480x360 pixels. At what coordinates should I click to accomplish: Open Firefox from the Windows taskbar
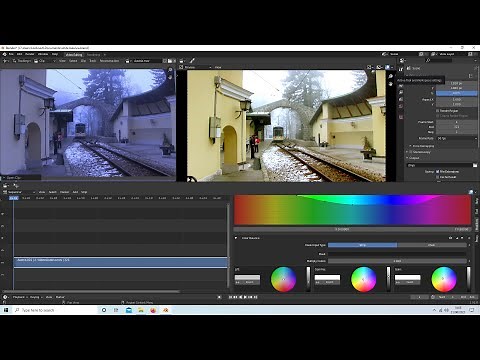point(153,310)
